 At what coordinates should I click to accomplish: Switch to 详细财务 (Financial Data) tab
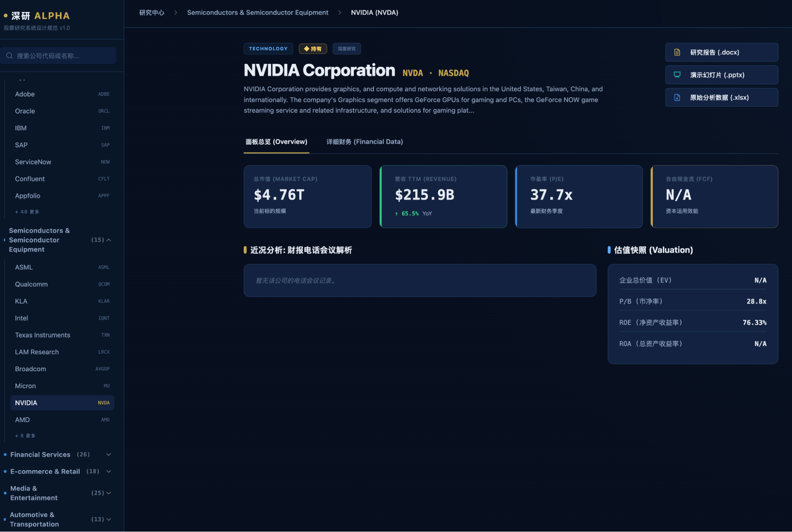(364, 142)
